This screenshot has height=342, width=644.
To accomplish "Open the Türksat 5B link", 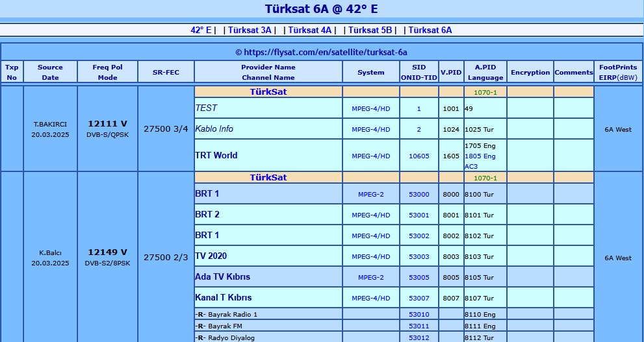I will 370,30.
